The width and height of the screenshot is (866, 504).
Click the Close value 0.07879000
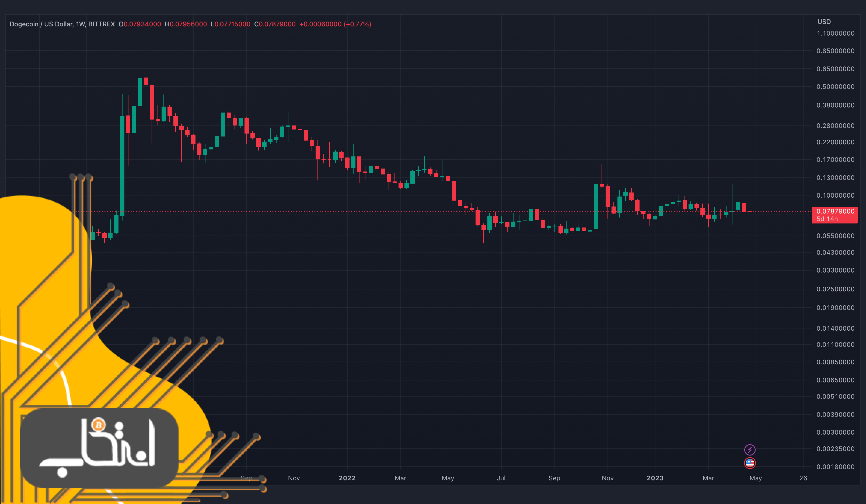pyautogui.click(x=277, y=24)
